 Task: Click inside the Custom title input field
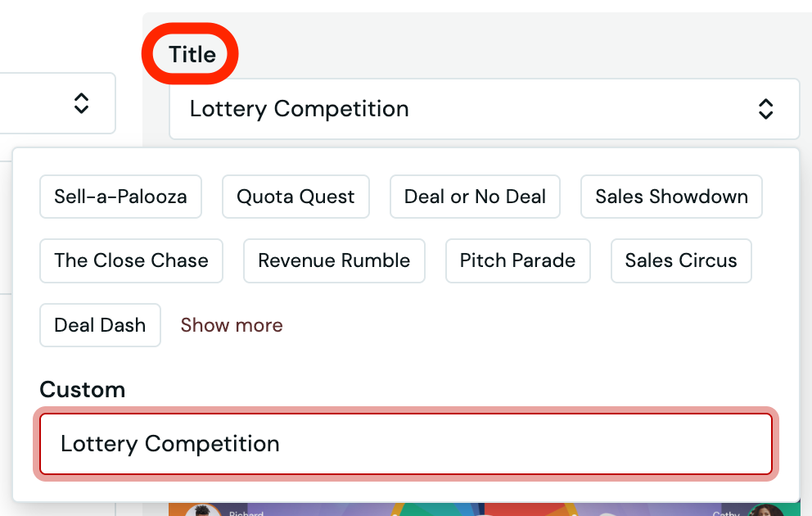pyautogui.click(x=405, y=443)
